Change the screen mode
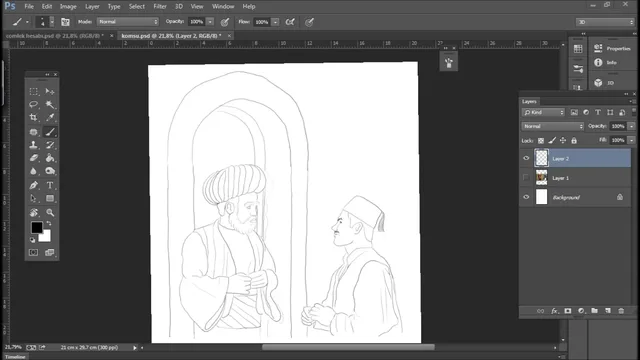 tap(50, 253)
